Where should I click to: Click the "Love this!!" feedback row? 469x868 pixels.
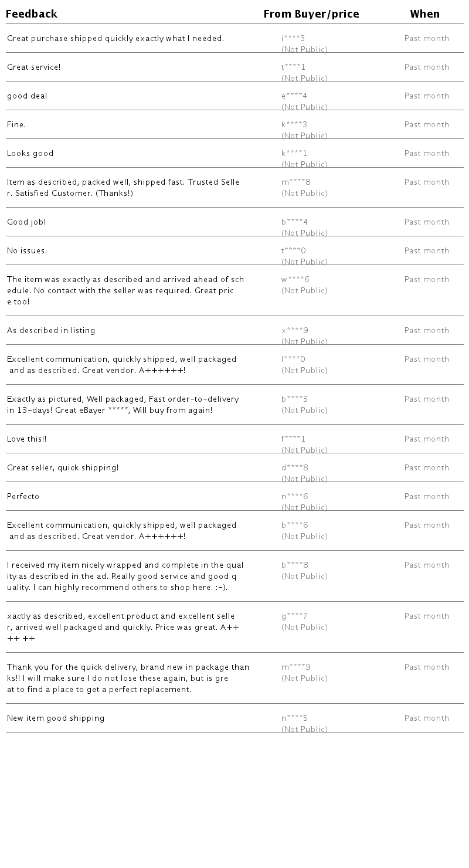pyautogui.click(x=27, y=439)
